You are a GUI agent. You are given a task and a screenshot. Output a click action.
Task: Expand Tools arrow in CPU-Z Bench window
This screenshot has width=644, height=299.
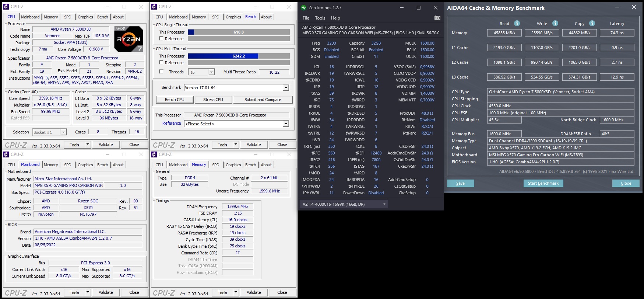236,145
